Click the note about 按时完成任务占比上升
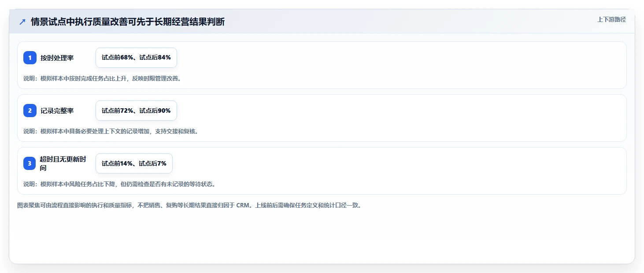 (x=102, y=79)
